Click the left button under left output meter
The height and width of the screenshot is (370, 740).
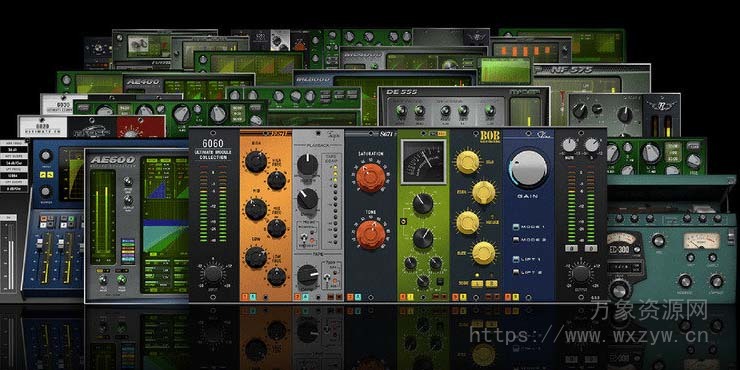point(572,248)
